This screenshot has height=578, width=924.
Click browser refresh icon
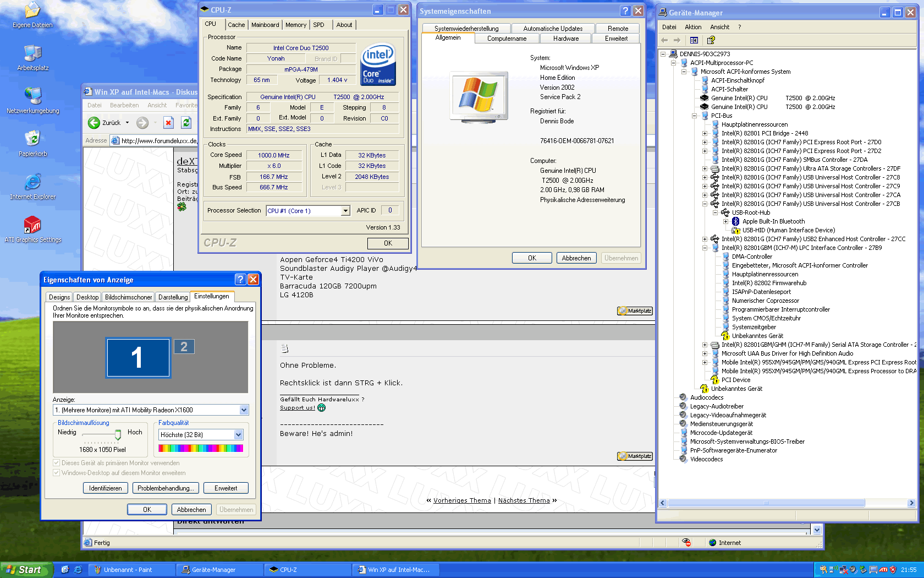point(186,123)
